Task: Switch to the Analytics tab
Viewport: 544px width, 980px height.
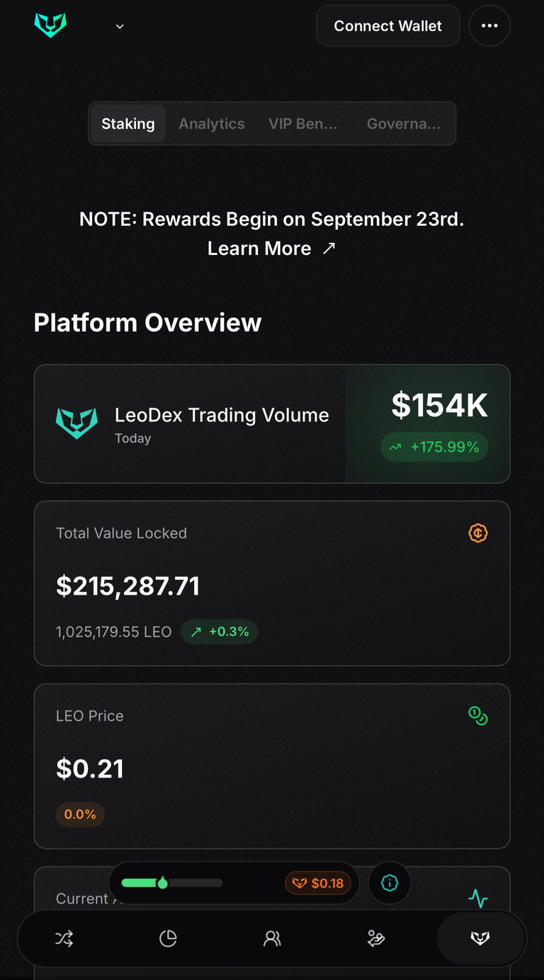Action: [x=211, y=124]
